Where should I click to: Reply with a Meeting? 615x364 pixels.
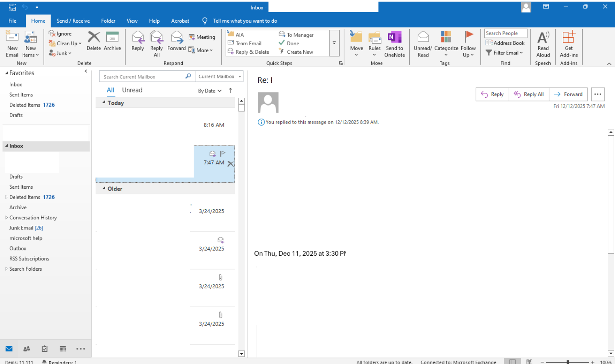pyautogui.click(x=202, y=37)
